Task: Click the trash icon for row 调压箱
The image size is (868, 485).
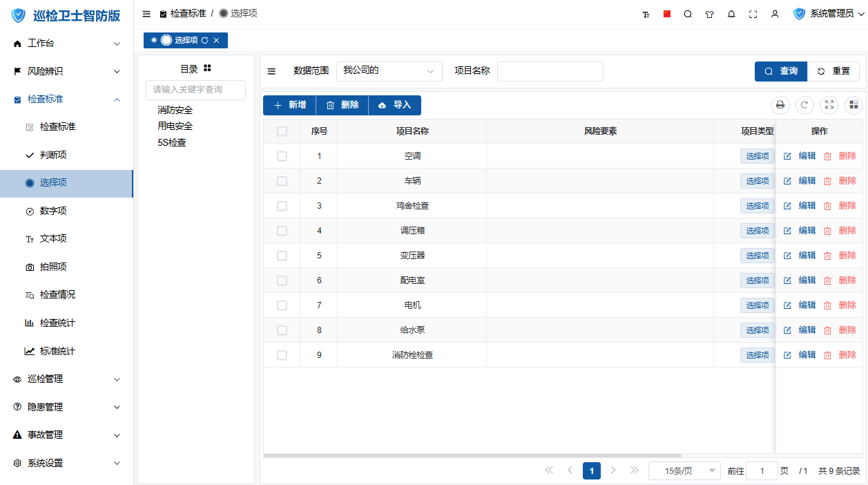Action: (x=827, y=231)
